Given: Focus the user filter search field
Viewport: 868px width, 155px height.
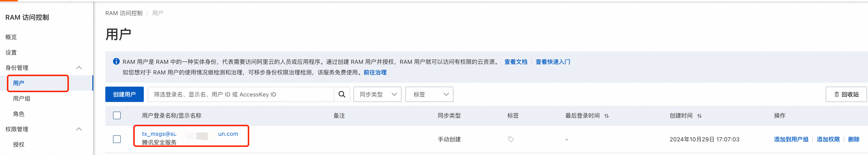Looking at the screenshot, I should 241,95.
